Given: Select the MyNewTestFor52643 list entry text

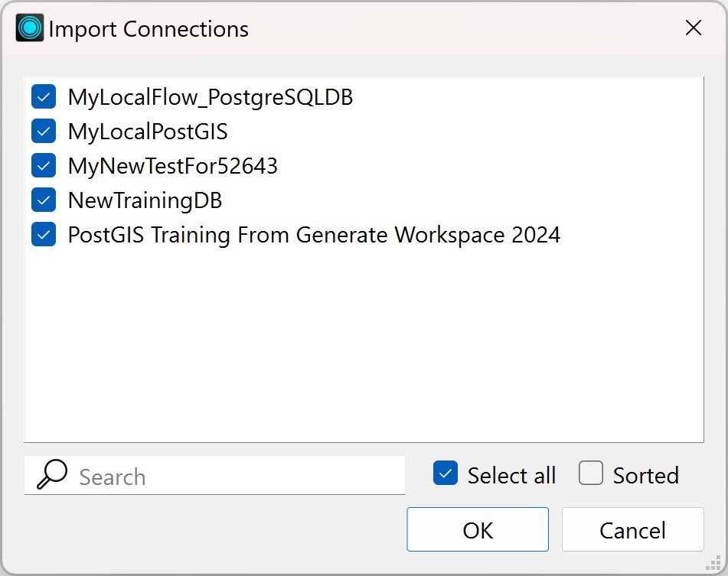Looking at the screenshot, I should tap(173, 166).
